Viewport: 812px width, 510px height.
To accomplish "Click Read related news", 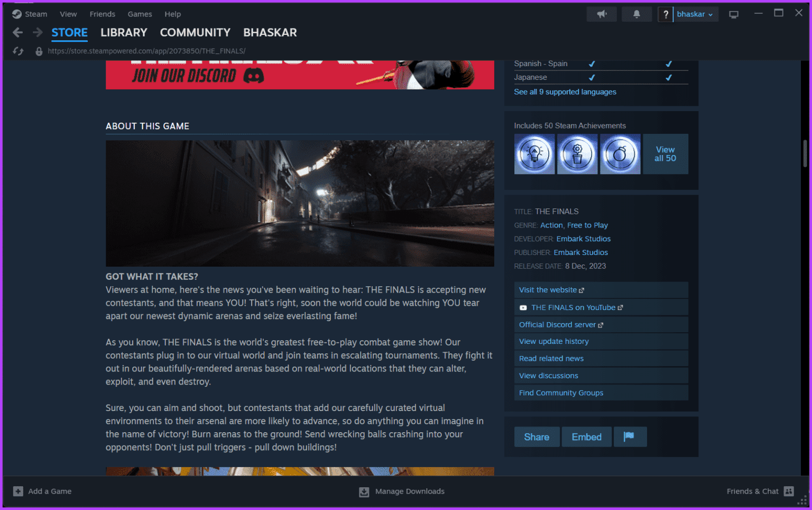I will (601, 359).
